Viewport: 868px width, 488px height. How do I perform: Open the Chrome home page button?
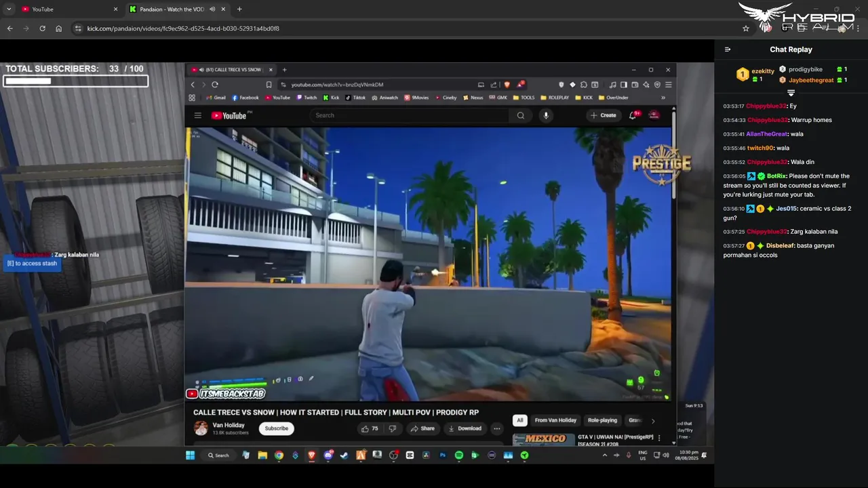tap(58, 28)
